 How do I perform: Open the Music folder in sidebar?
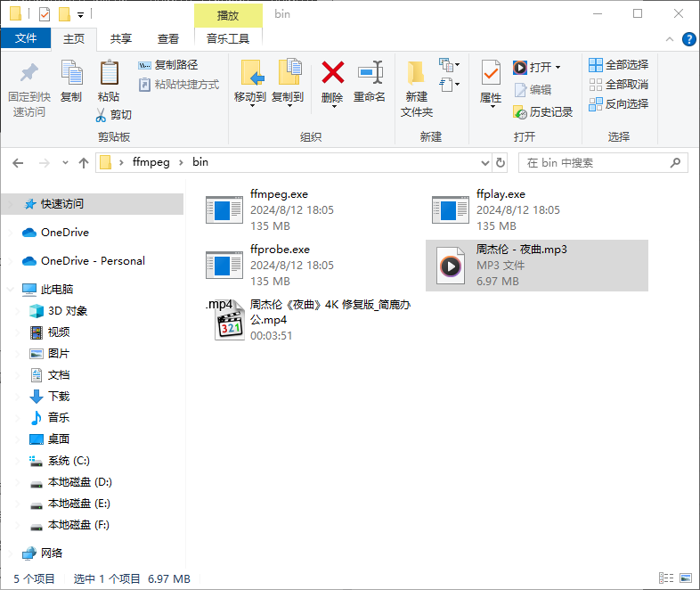[x=59, y=418]
